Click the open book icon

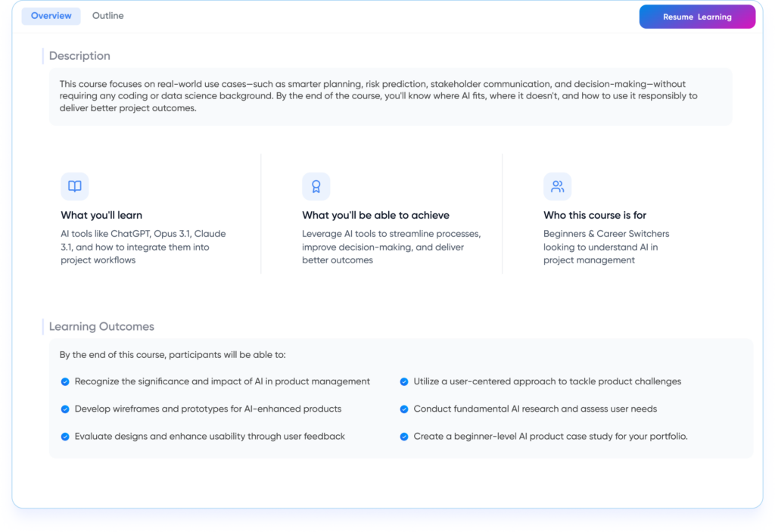click(x=74, y=186)
